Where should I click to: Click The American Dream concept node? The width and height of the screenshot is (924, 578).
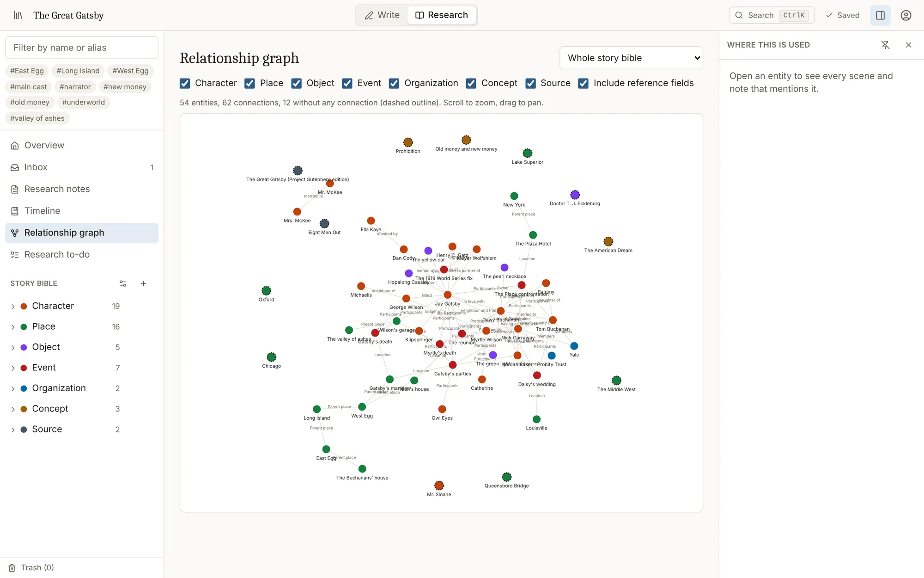pyautogui.click(x=608, y=241)
